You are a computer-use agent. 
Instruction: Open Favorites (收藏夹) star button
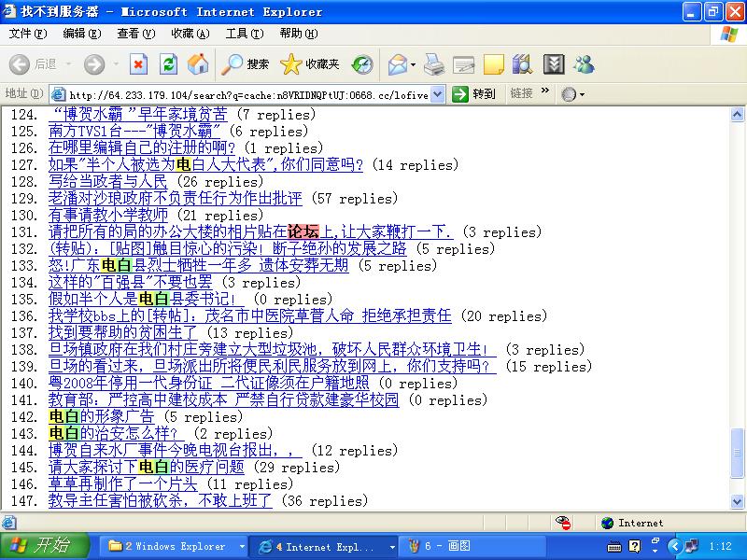point(310,64)
